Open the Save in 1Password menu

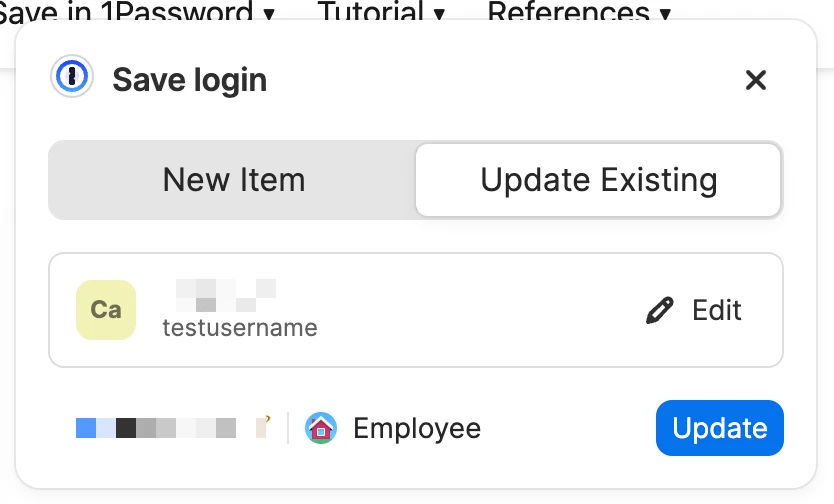pos(136,11)
